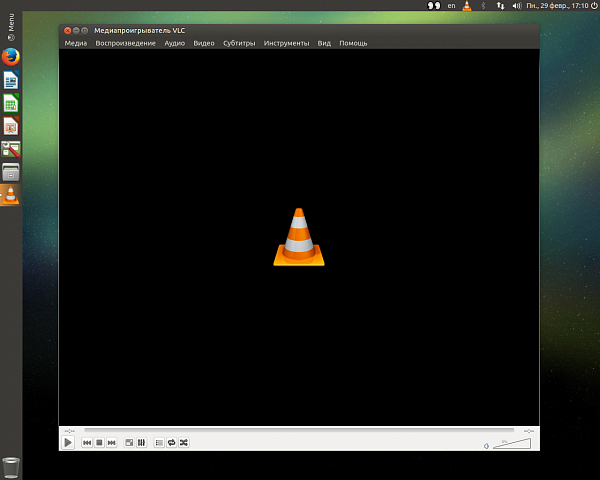Set level on triangular volume slider
This screenshot has height=480, width=600.
[x=512, y=444]
